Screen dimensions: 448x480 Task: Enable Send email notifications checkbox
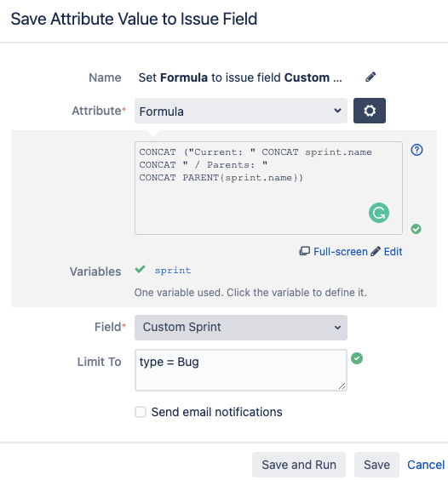[x=141, y=412]
